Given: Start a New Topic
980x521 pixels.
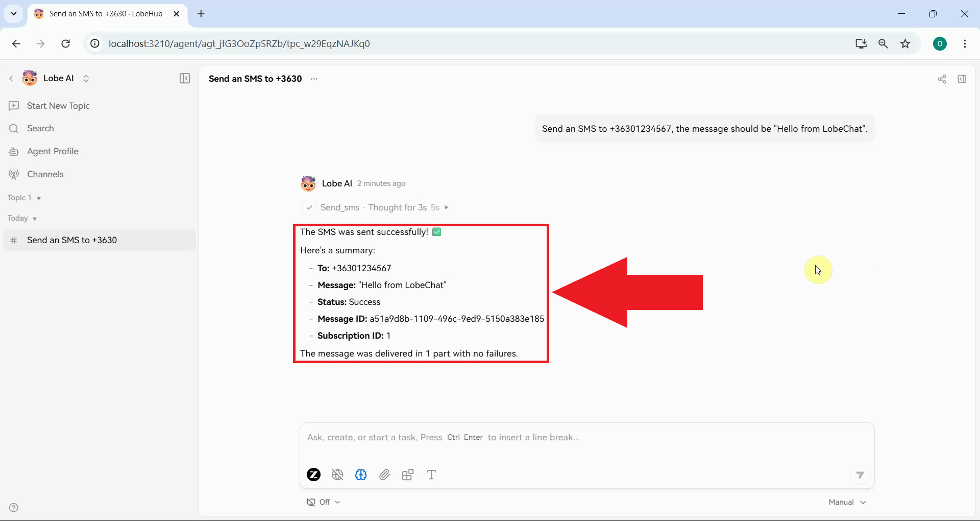Looking at the screenshot, I should [100, 106].
